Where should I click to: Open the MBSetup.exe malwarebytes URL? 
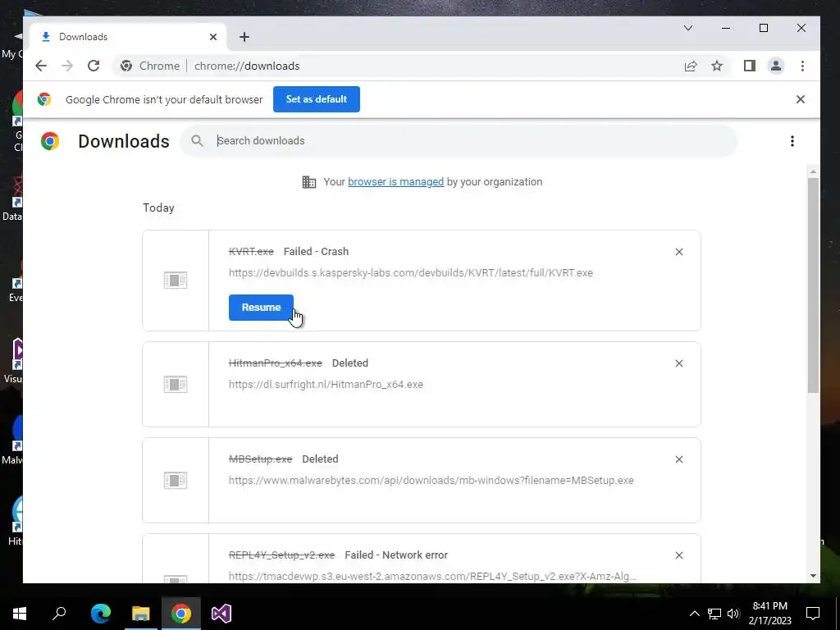pos(431,480)
